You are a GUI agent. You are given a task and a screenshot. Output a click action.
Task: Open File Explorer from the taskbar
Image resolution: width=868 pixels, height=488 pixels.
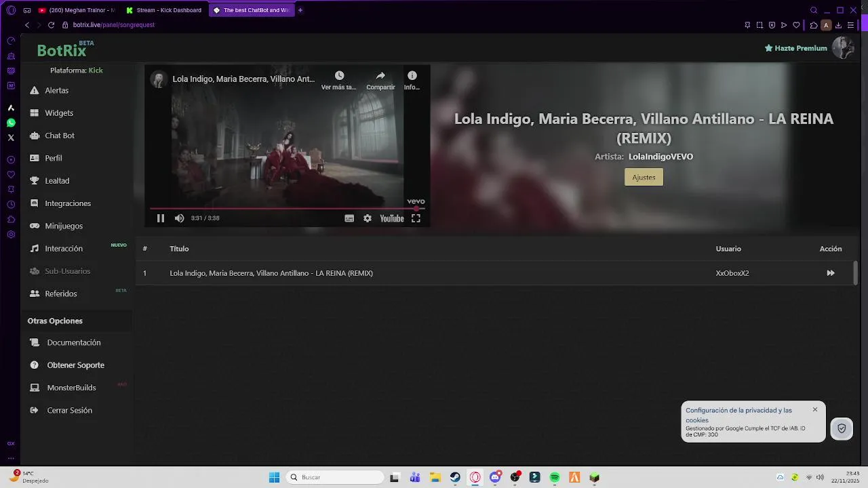(435, 477)
